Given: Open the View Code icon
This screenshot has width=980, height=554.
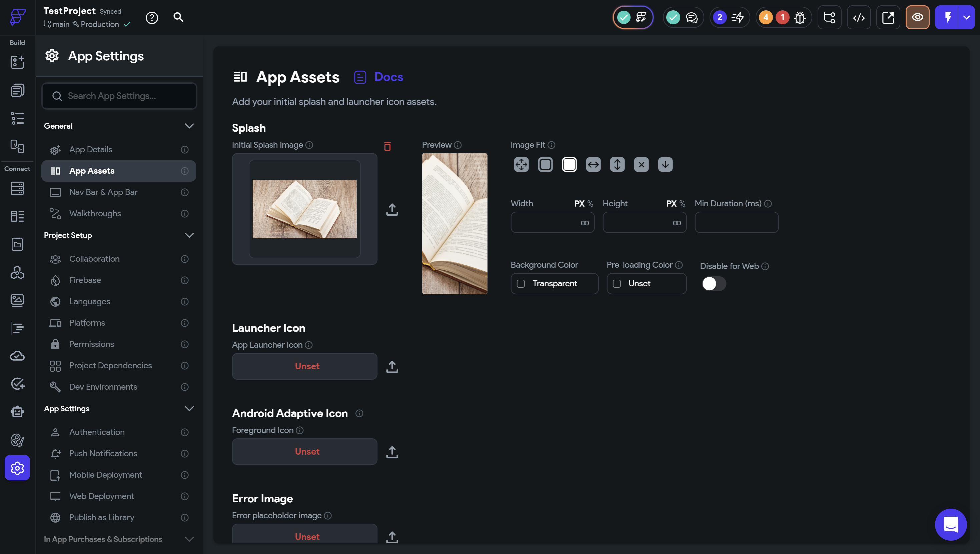Looking at the screenshot, I should (x=859, y=18).
